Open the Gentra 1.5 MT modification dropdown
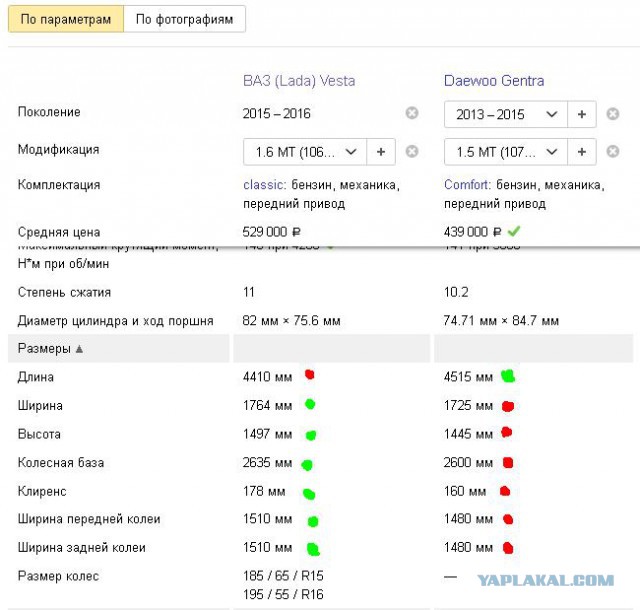The height and width of the screenshot is (610, 640). [x=506, y=152]
